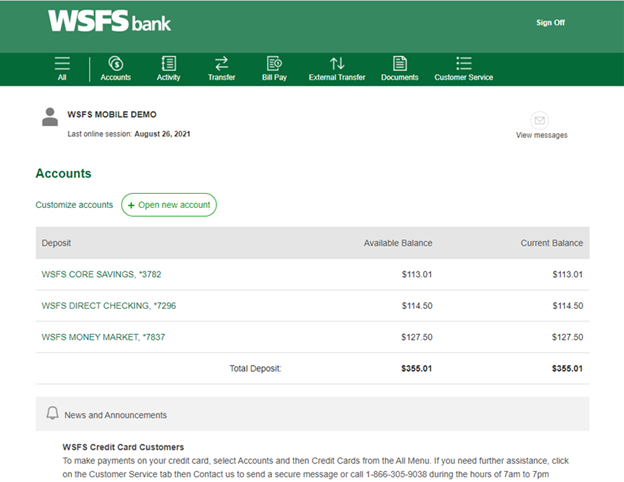Image resolution: width=624 pixels, height=482 pixels.
Task: Click the Sign Off link
Action: pos(550,23)
